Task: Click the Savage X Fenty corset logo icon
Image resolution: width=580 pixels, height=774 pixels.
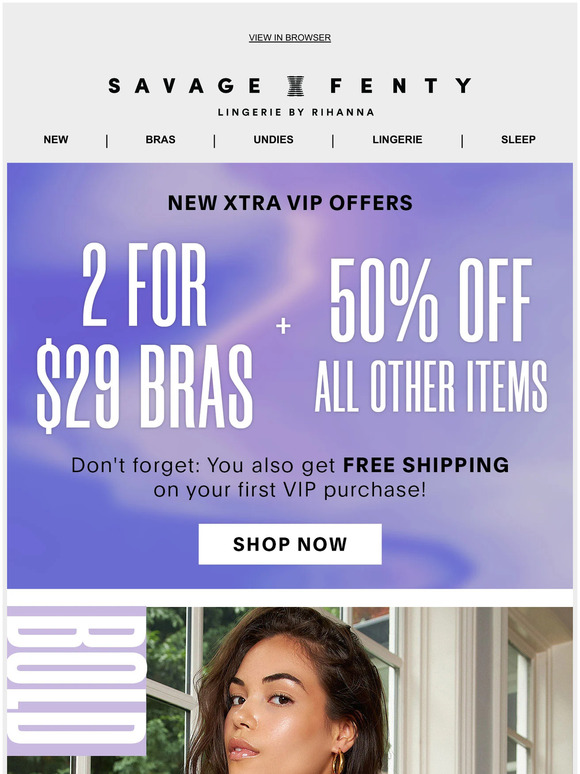Action: (x=295, y=86)
